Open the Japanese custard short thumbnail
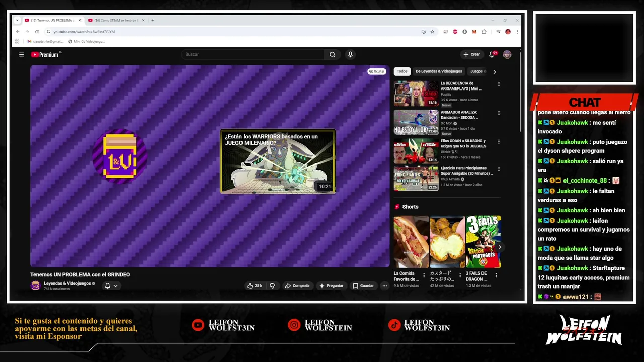Image resolution: width=644 pixels, height=362 pixels. (x=447, y=242)
